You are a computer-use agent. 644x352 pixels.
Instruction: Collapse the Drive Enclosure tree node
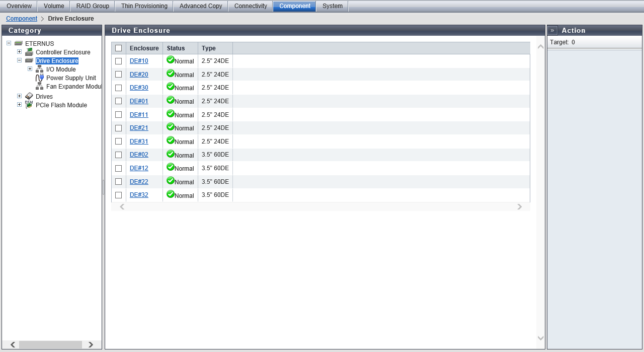[x=19, y=60]
